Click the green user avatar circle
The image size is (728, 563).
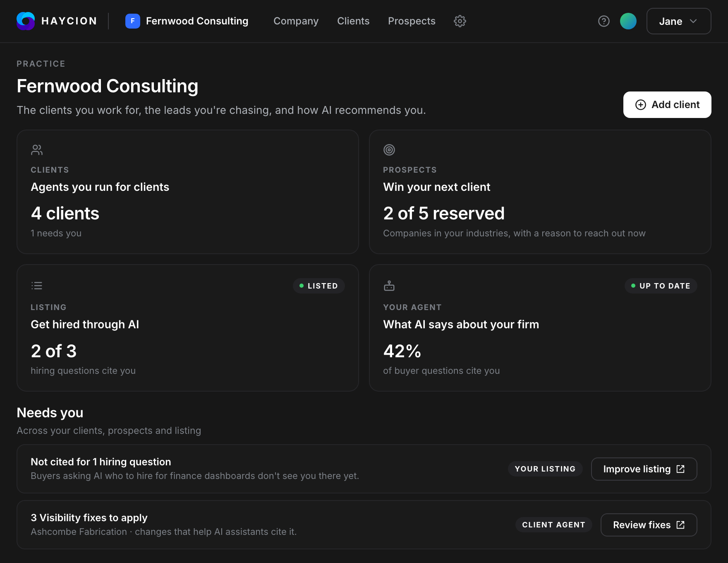click(x=628, y=21)
